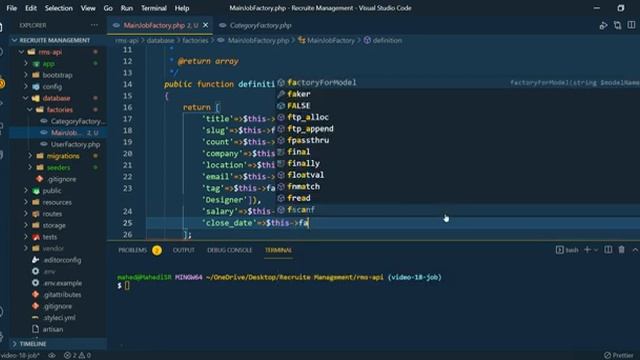Select the fnmatch suggestion

tap(303, 187)
